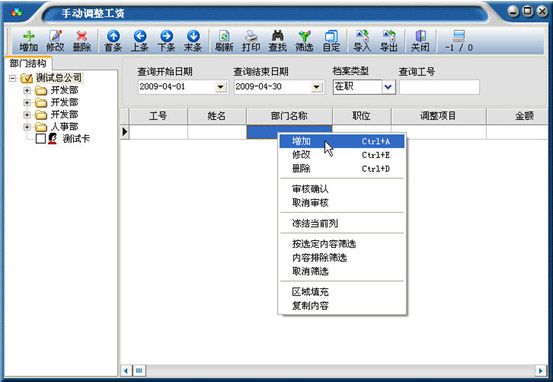
Task: Print using the 打印 icon
Action: tap(251, 41)
